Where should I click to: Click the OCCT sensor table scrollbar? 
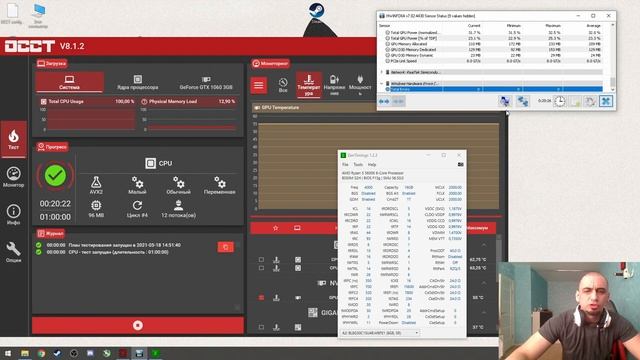[499, 261]
